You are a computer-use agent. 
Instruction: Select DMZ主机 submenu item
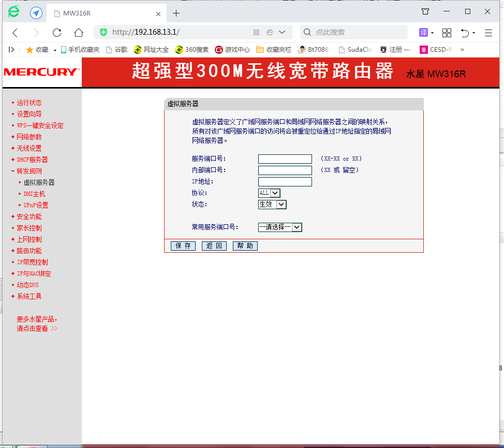pos(34,194)
